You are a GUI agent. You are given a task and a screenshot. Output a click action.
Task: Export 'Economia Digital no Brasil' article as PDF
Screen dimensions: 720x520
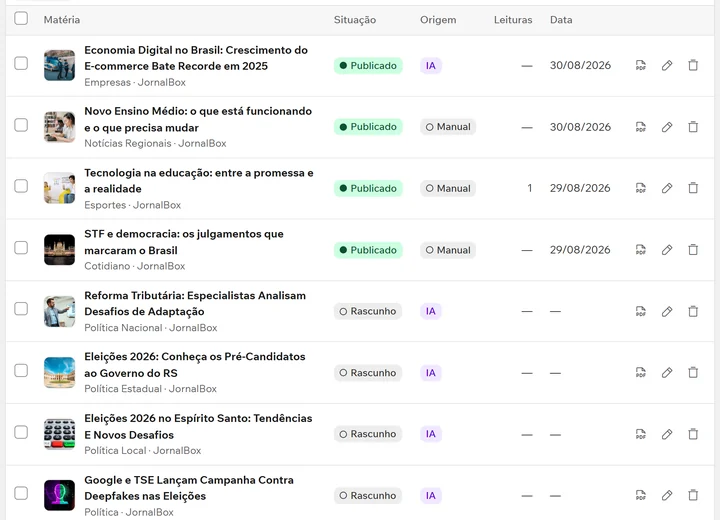point(641,66)
